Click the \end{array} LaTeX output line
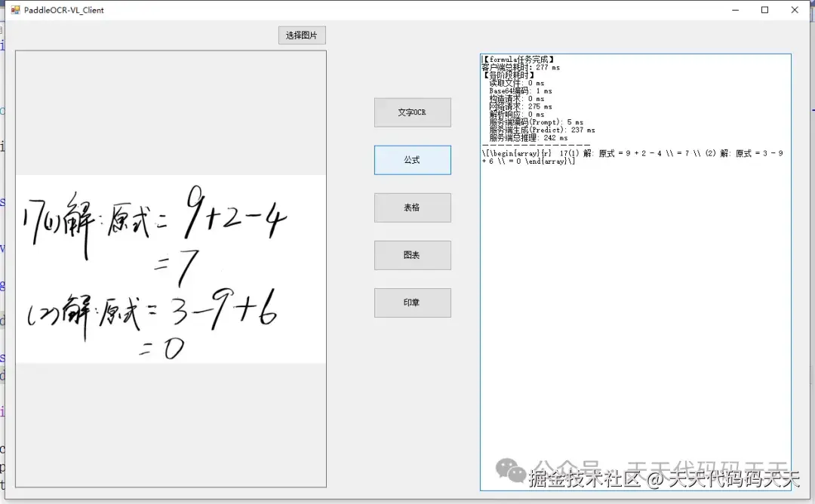The image size is (815, 504). [528, 161]
